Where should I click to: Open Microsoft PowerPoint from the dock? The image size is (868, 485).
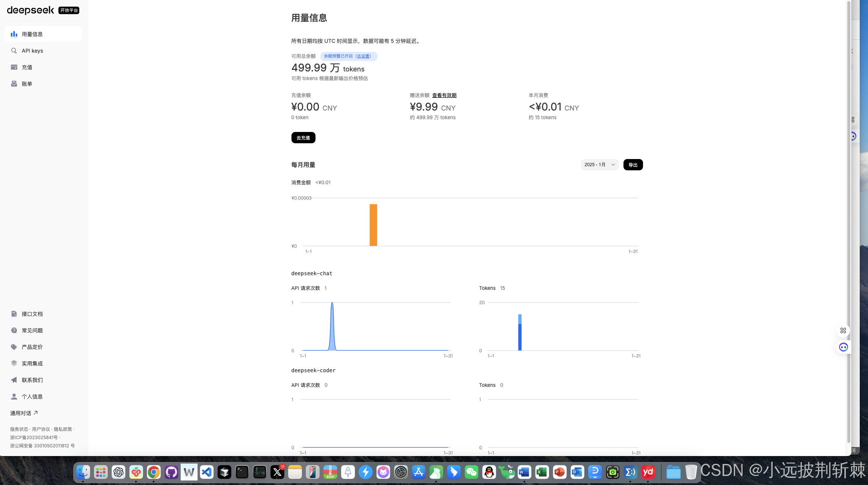pyautogui.click(x=560, y=472)
